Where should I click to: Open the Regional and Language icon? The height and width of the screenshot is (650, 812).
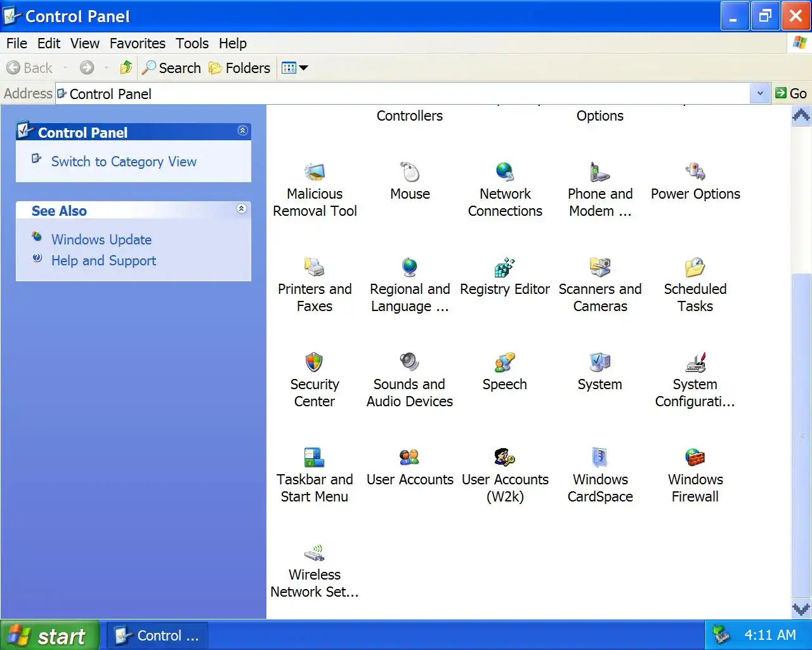point(410,267)
